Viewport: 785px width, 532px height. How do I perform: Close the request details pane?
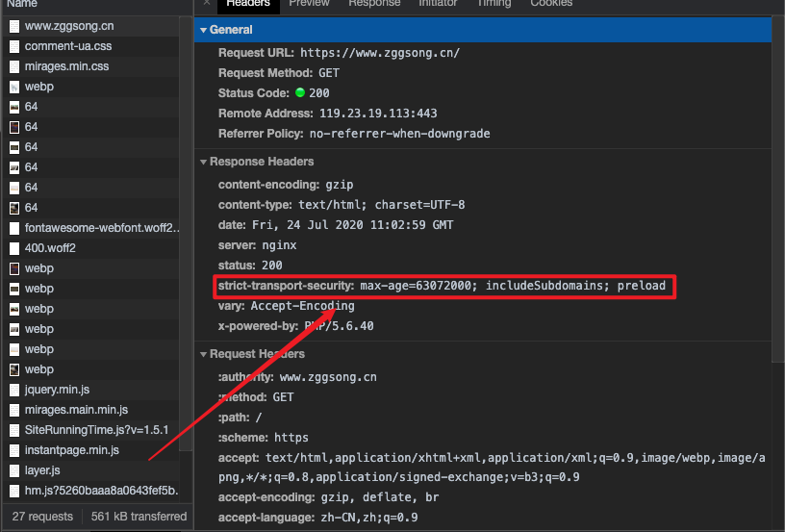[x=207, y=4]
